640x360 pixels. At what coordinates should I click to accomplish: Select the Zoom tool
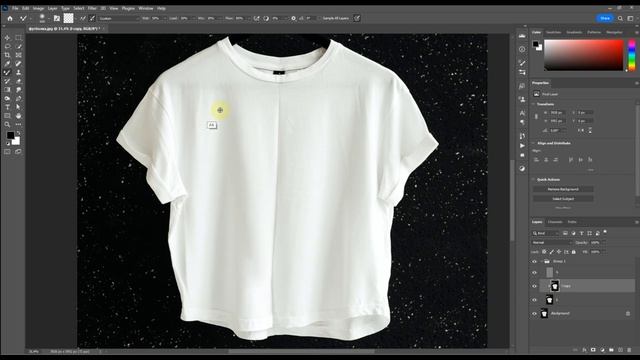pos(7,124)
